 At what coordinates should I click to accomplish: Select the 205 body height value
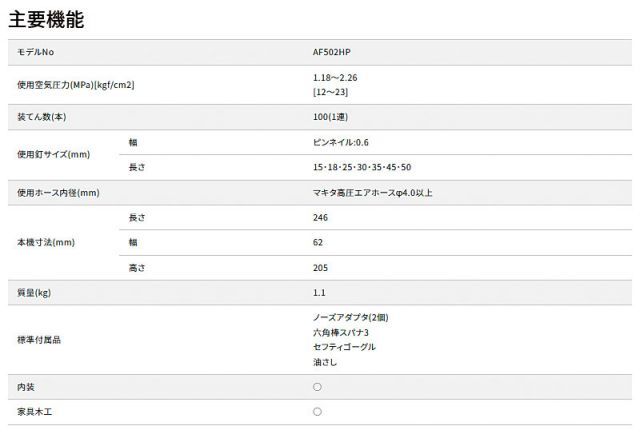(320, 267)
